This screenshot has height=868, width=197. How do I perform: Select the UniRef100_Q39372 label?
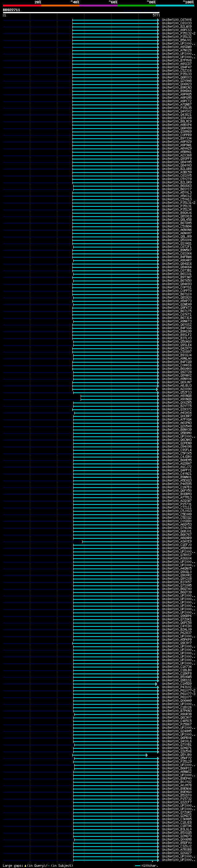click(176, 409)
